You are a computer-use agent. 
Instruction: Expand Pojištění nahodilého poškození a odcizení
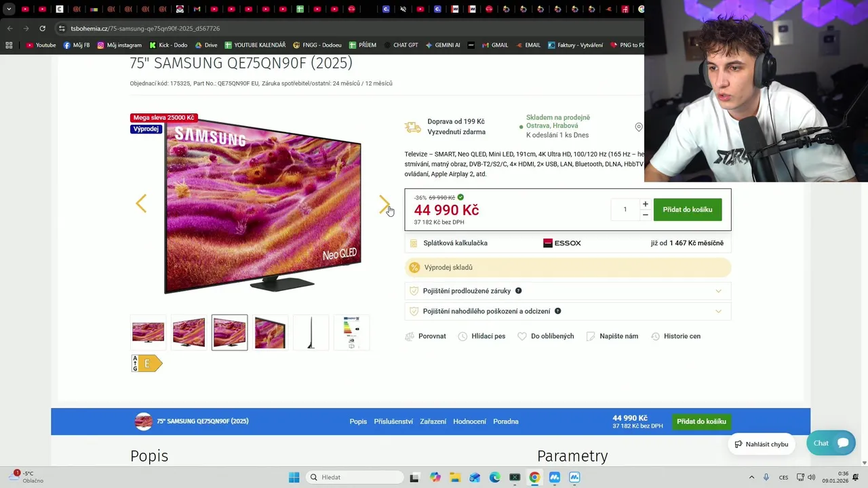pyautogui.click(x=568, y=311)
